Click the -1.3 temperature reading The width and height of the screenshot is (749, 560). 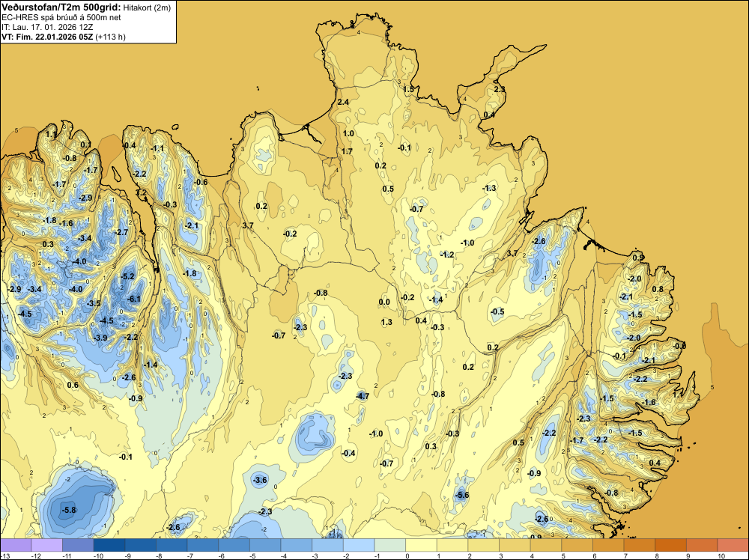tap(489, 188)
